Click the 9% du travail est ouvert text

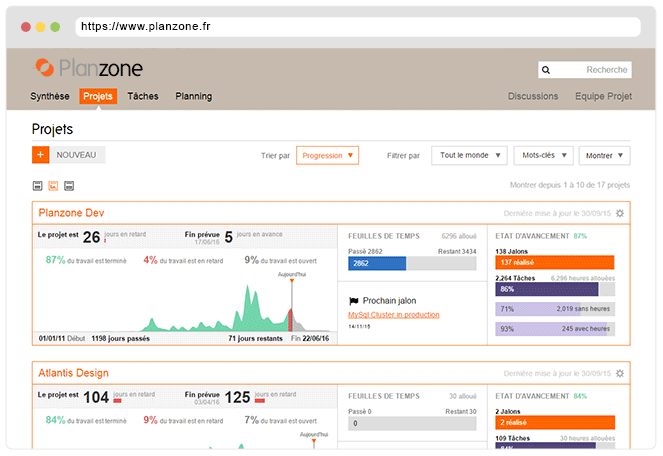[x=280, y=260]
